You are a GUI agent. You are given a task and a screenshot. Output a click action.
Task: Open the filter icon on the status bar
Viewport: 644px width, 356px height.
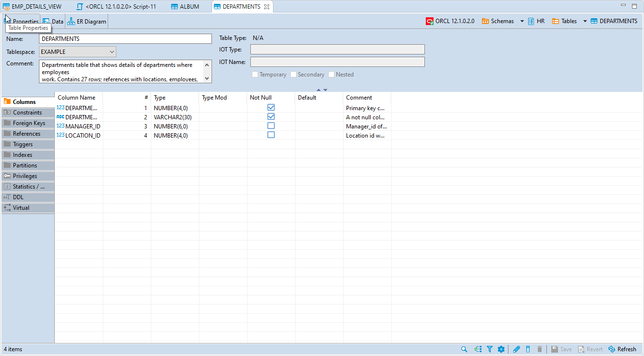point(490,349)
